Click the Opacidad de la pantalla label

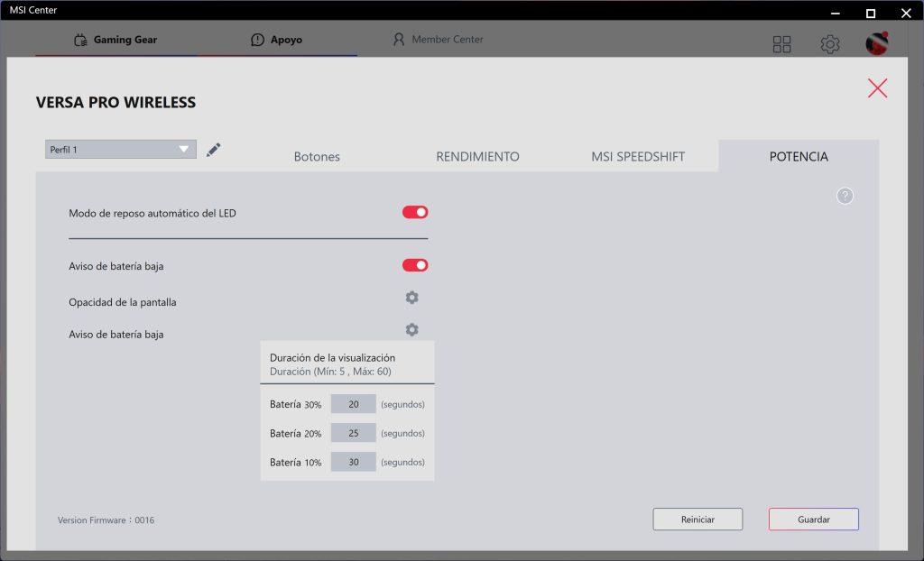point(123,302)
